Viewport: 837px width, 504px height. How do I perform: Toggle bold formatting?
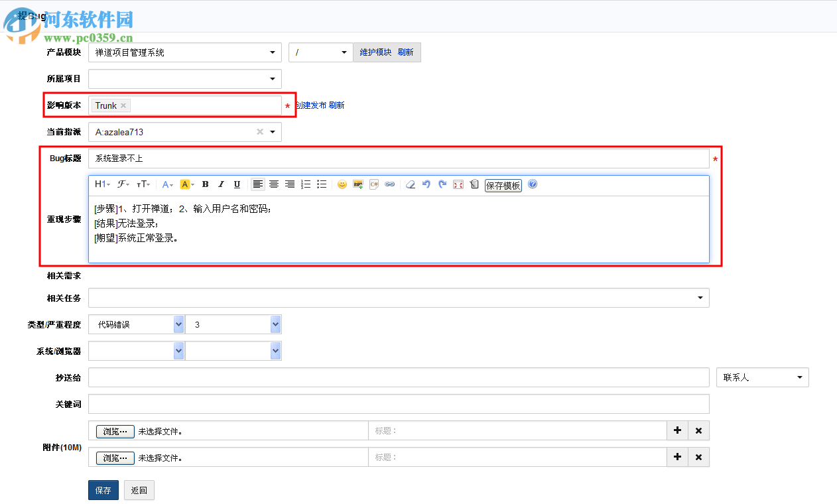[205, 184]
